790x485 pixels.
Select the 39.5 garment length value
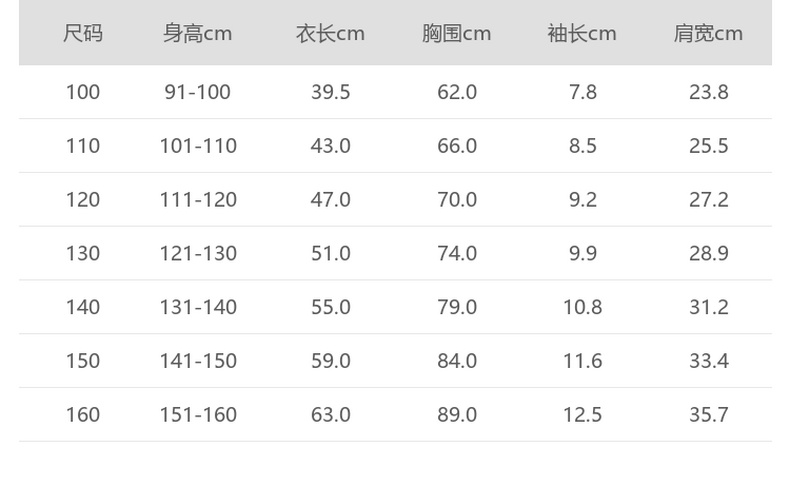click(x=330, y=92)
